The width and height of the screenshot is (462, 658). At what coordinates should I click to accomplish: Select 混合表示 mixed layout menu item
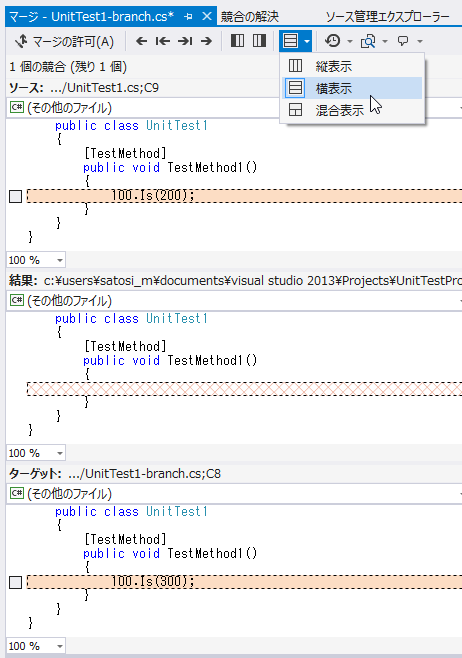point(353,110)
